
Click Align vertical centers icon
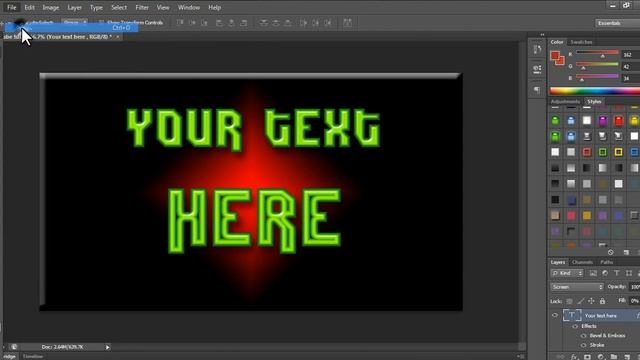tap(192, 23)
